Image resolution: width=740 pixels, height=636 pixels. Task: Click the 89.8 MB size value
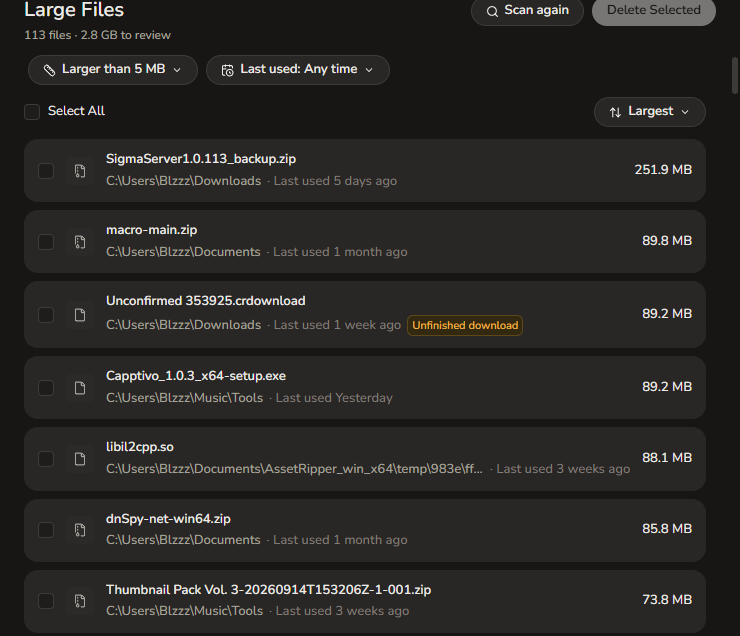click(667, 241)
